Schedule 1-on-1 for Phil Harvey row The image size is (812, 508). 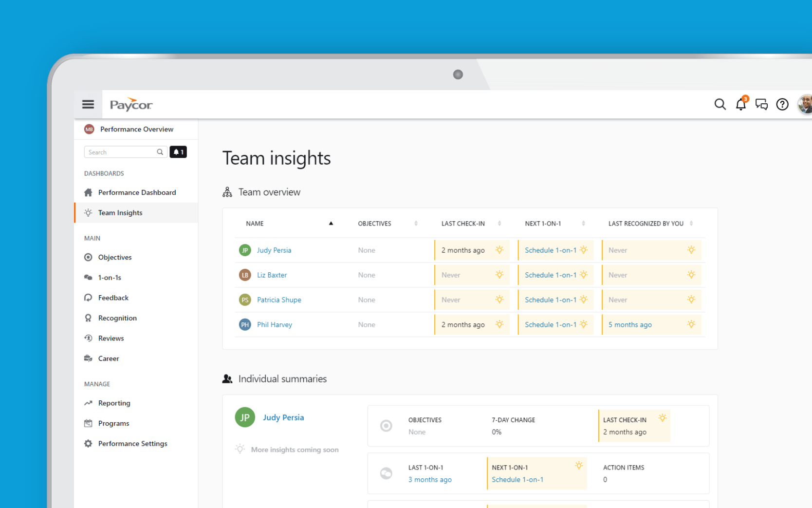551,325
